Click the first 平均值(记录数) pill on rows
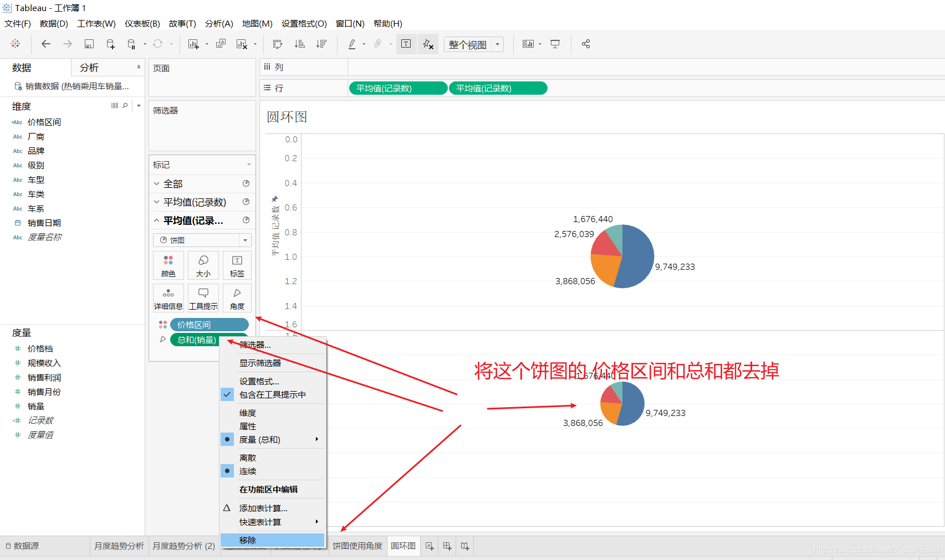 click(x=398, y=88)
